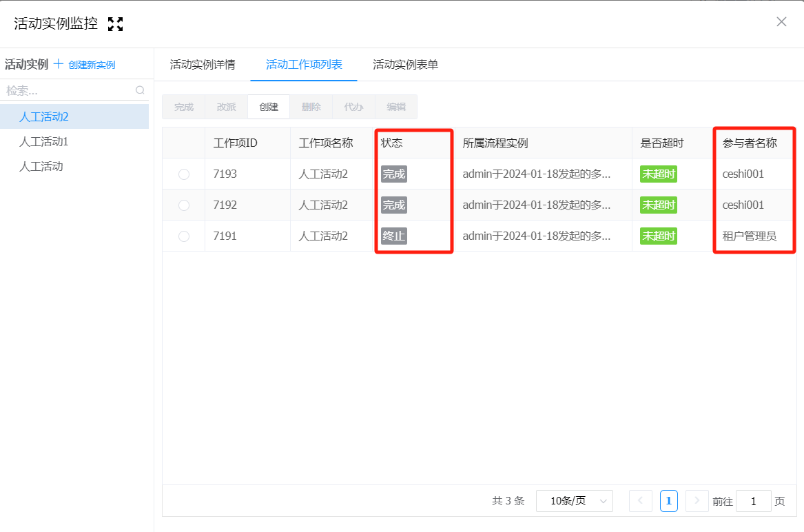Click page number 1 button
Image resolution: width=804 pixels, height=532 pixels.
[x=668, y=501]
